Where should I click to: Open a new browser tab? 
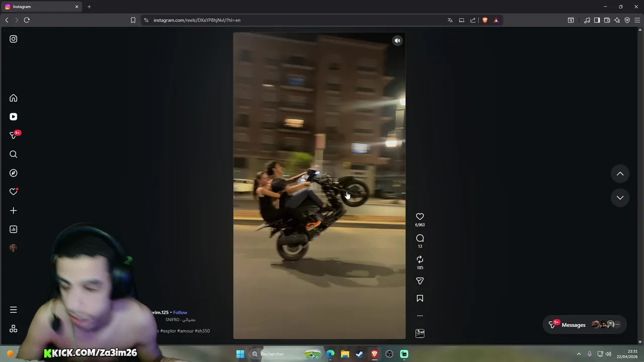[x=89, y=7]
